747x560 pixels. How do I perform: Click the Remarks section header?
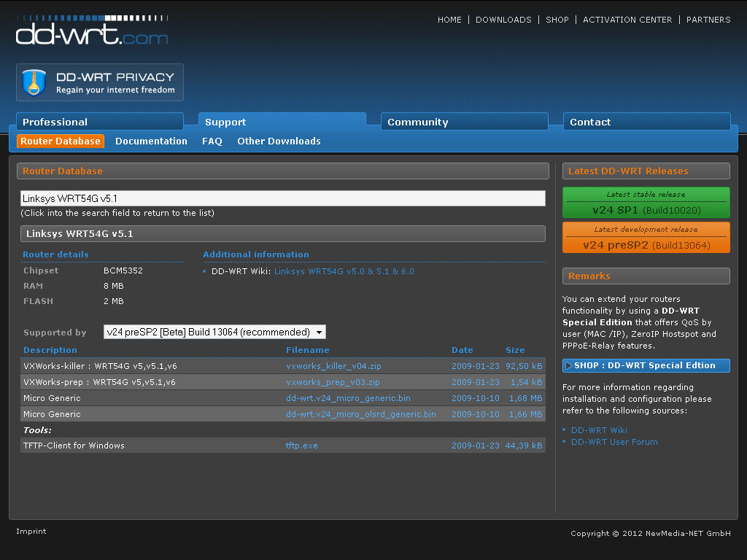[646, 276]
